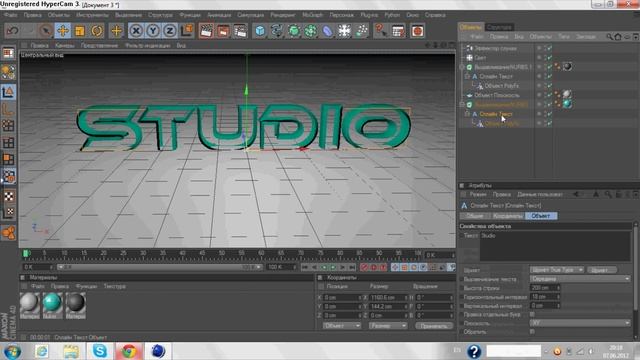Render the active view clapperboard icon
Screen dimensions: 640x360
coord(206,31)
